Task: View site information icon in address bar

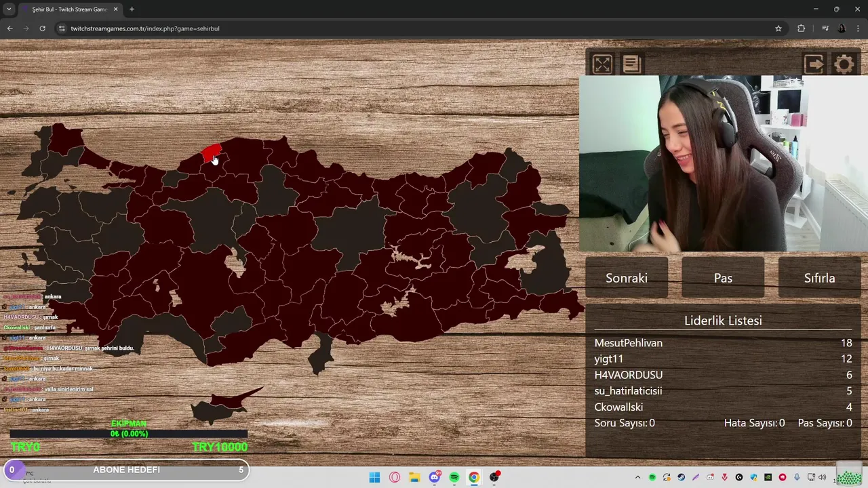Action: tap(62, 28)
